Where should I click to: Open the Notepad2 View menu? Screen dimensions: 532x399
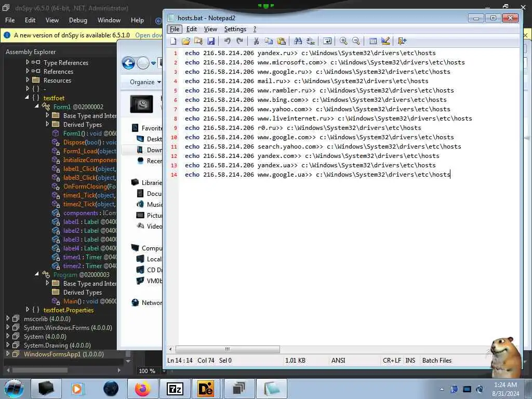(210, 29)
